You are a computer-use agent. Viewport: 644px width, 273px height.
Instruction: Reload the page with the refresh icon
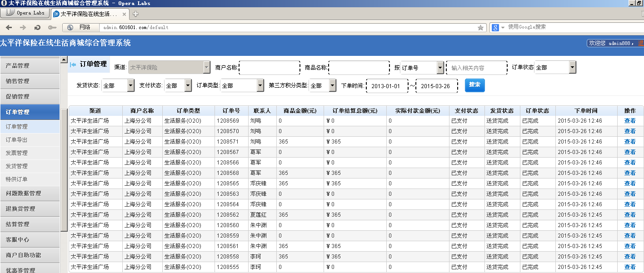38,27
